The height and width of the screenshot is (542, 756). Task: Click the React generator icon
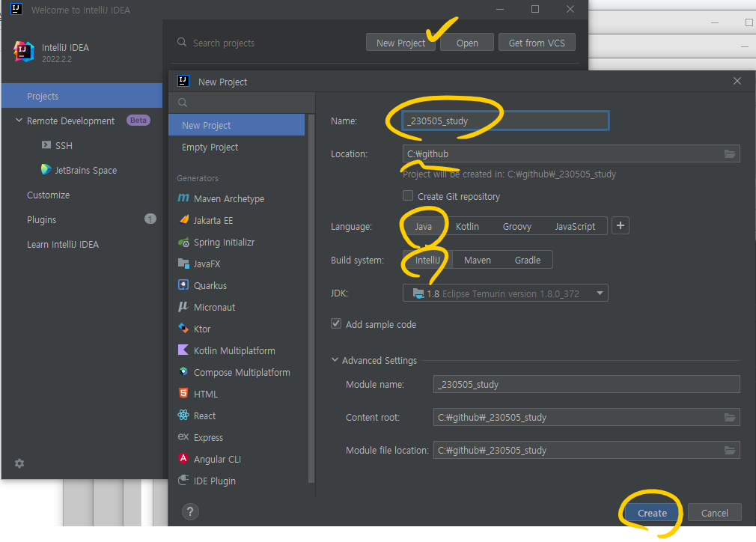pyautogui.click(x=183, y=415)
